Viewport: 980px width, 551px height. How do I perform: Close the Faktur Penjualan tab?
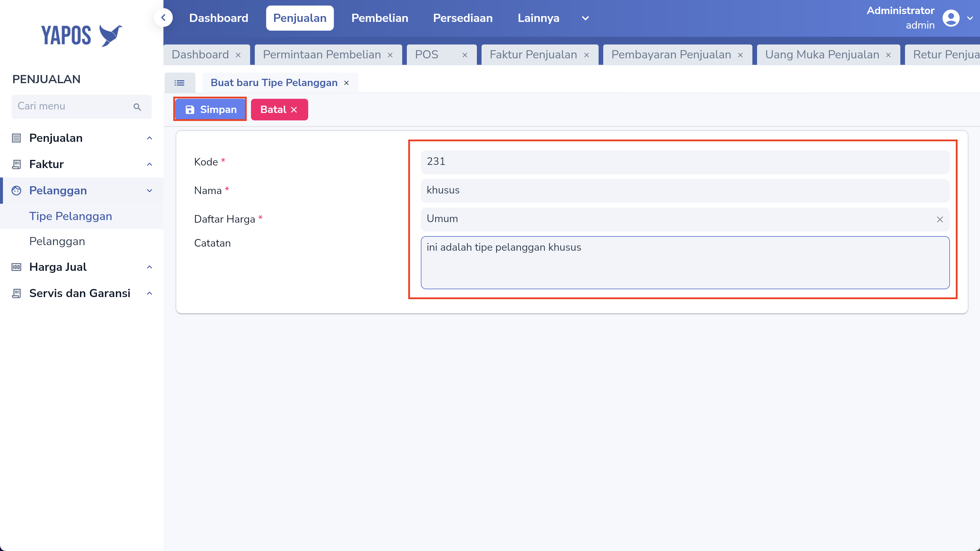pos(587,55)
